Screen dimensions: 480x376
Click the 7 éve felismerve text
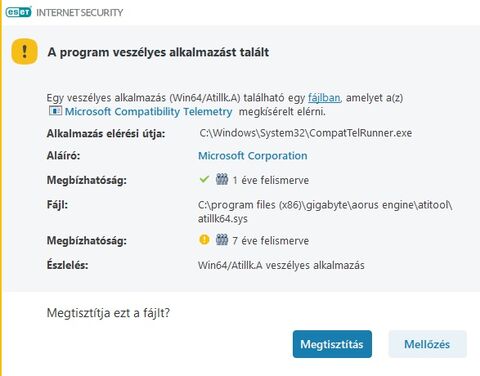pos(271,241)
